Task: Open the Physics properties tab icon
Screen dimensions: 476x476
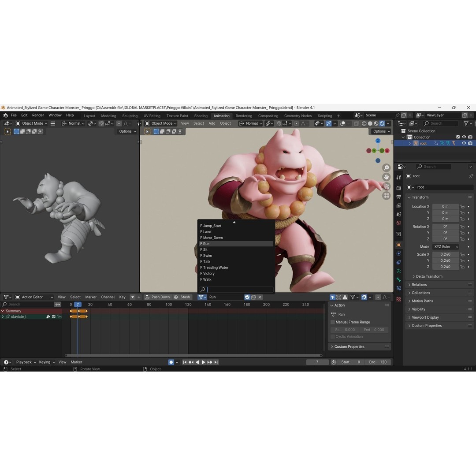Action: tap(398, 253)
